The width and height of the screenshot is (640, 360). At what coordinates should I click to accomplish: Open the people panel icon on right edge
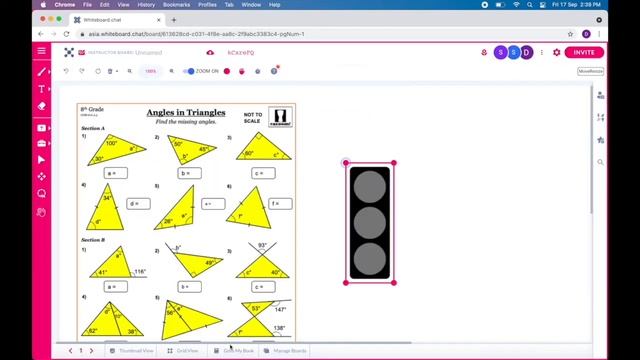tap(600, 96)
